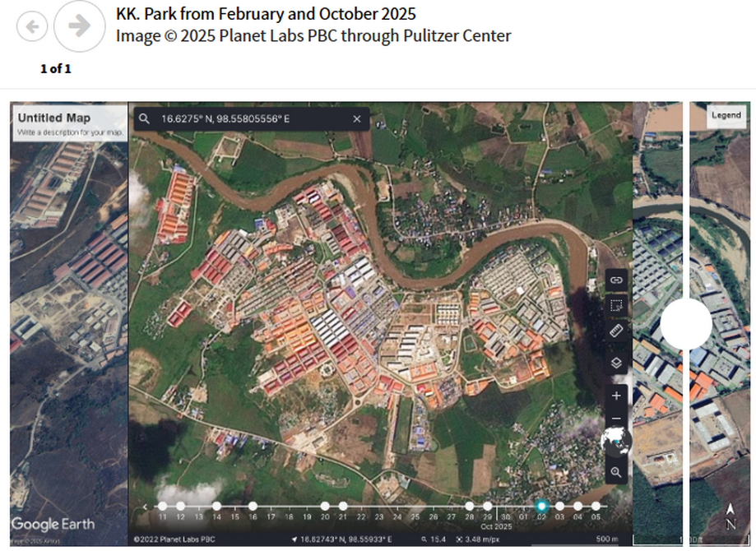Zoom in with the plus button
Image resolution: width=756 pixels, height=551 pixels.
click(616, 396)
